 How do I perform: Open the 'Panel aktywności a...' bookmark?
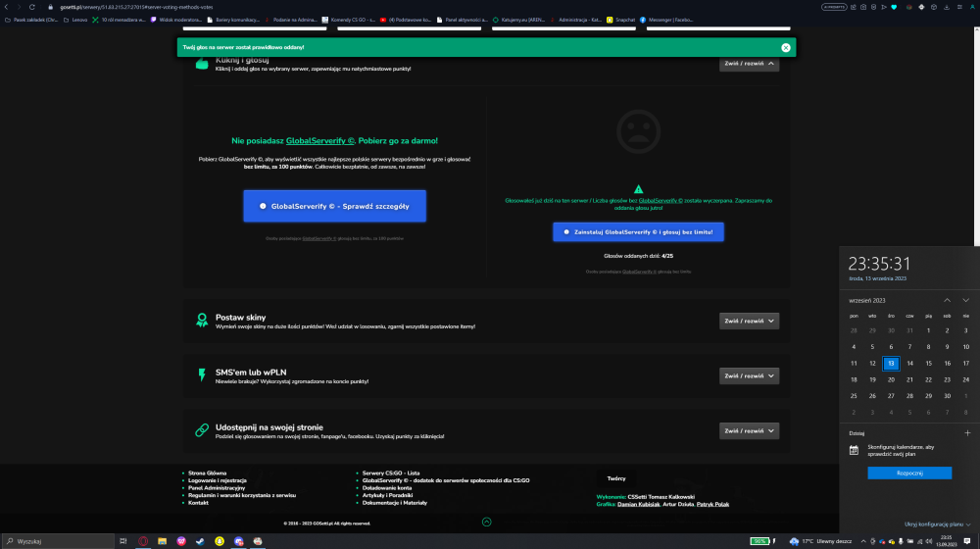tap(462, 20)
